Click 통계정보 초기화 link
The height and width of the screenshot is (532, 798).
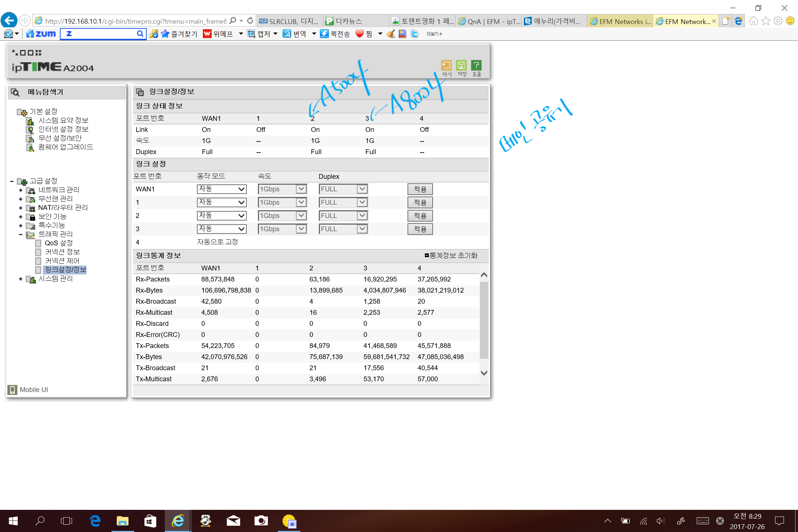(451, 256)
